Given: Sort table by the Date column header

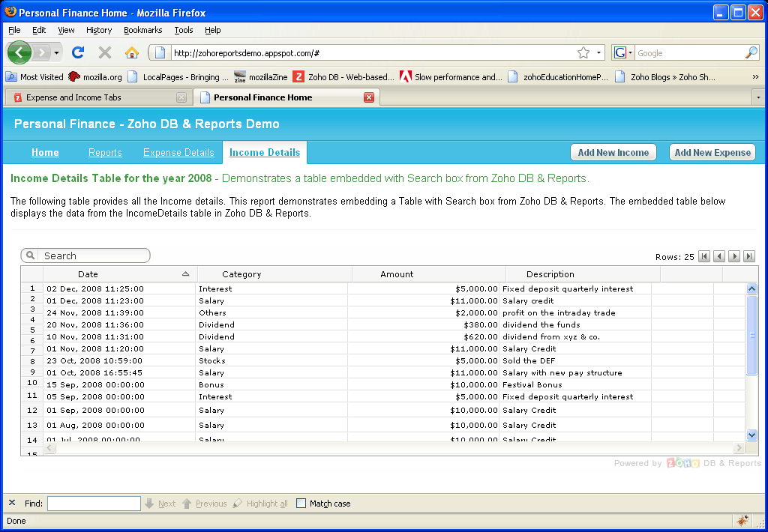Looking at the screenshot, I should coord(88,274).
